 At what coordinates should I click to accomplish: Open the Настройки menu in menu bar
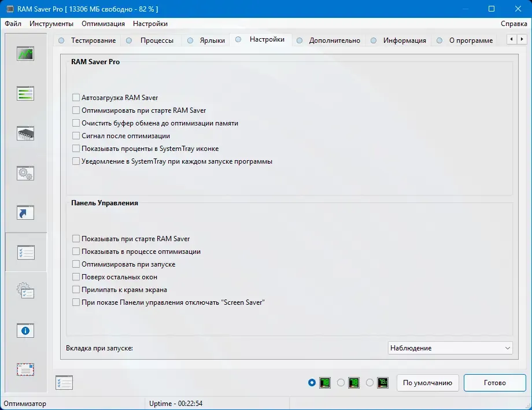150,24
